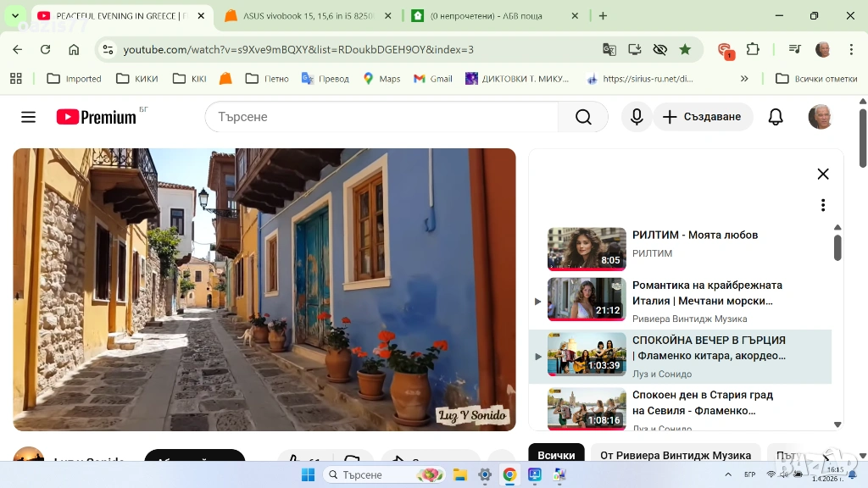
Task: Open the playlist three-dot options menu
Action: 822,205
